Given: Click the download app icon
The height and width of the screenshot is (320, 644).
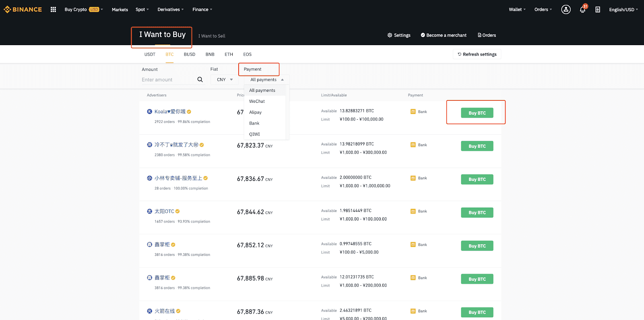Looking at the screenshot, I should coord(598,10).
